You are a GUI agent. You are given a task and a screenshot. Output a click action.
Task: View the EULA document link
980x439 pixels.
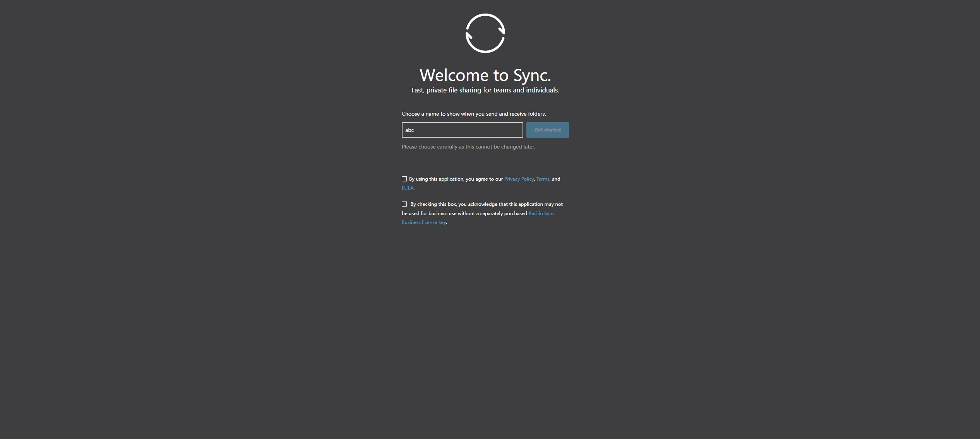click(x=407, y=188)
